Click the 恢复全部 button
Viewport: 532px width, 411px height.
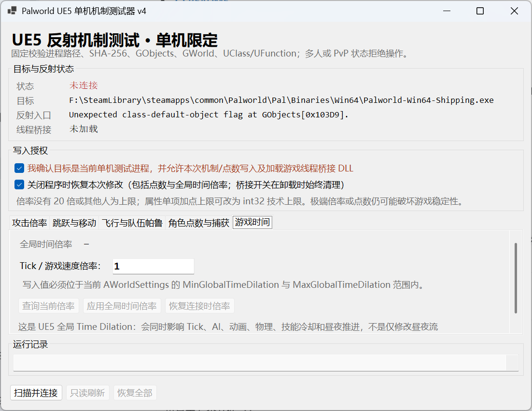tap(135, 393)
